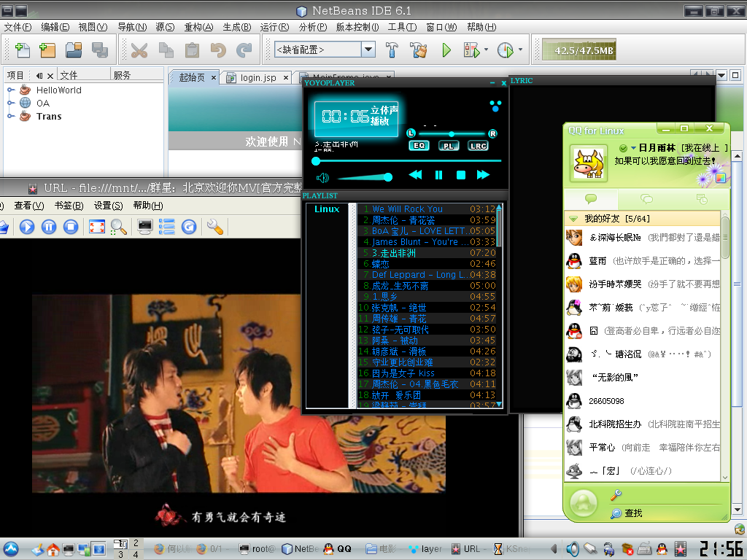Click the Open Project folder icon in NetBeans
This screenshot has width=747, height=560.
click(74, 50)
